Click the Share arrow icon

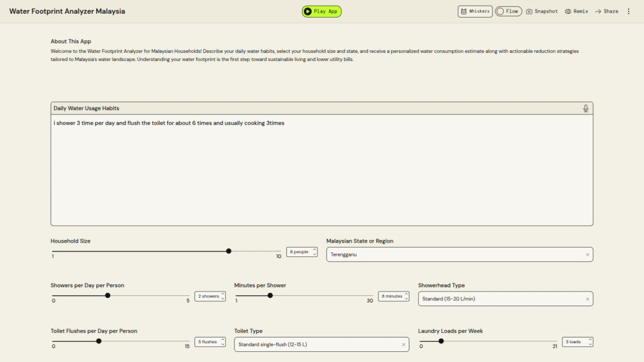click(598, 11)
